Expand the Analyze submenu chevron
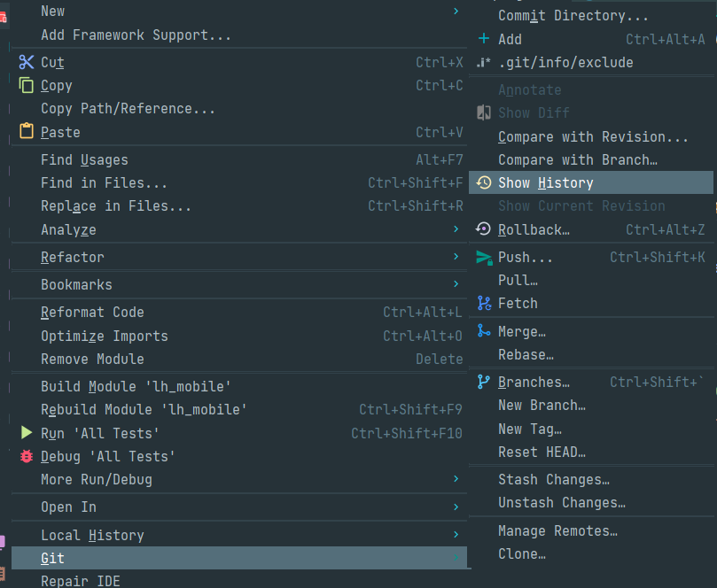717x588 pixels. pyautogui.click(x=456, y=229)
